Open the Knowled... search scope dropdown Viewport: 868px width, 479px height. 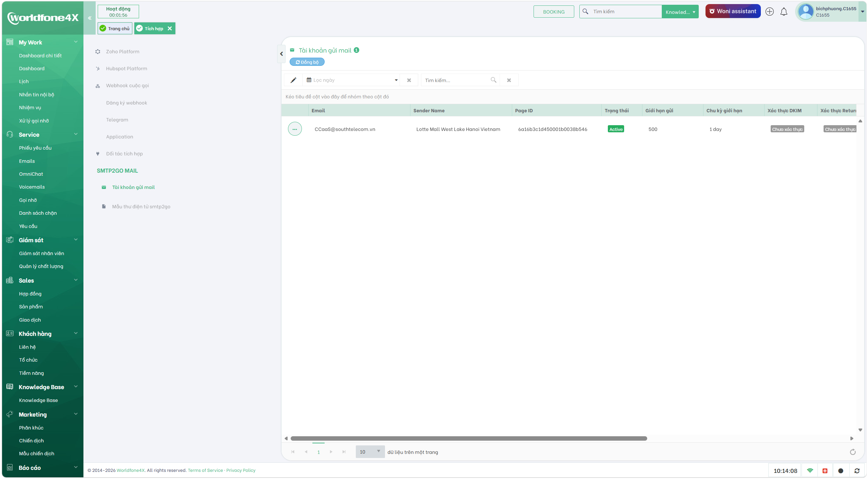[680, 12]
